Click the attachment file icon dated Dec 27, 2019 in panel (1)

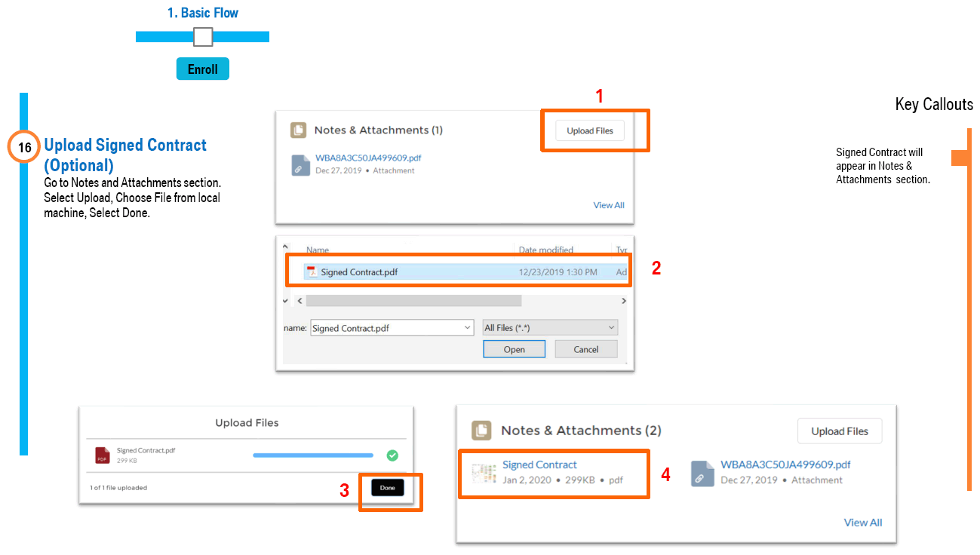tap(301, 165)
